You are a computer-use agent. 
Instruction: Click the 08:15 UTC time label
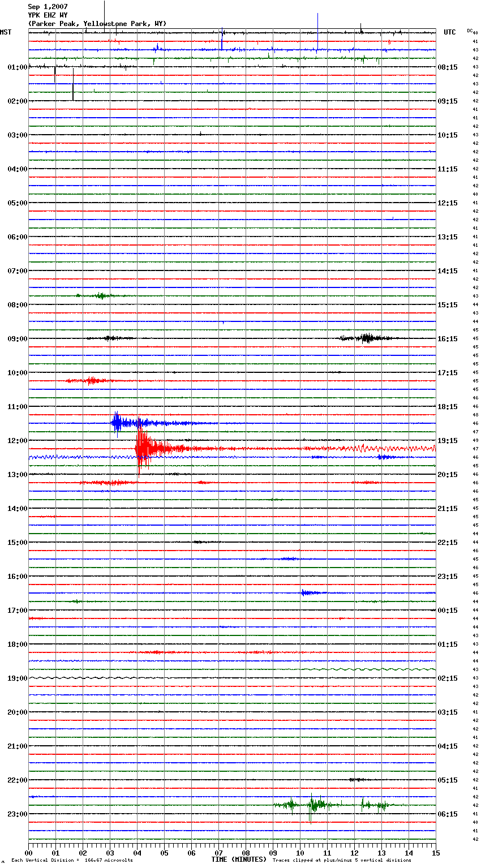(x=448, y=67)
